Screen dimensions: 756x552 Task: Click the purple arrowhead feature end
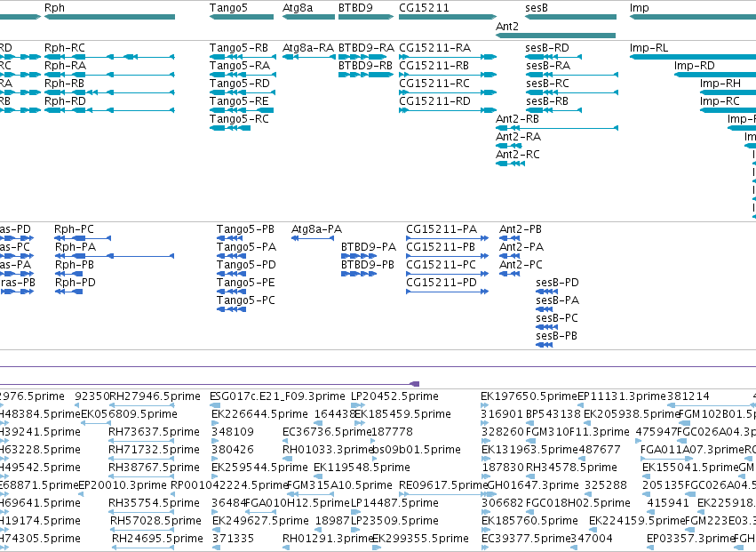pos(414,384)
